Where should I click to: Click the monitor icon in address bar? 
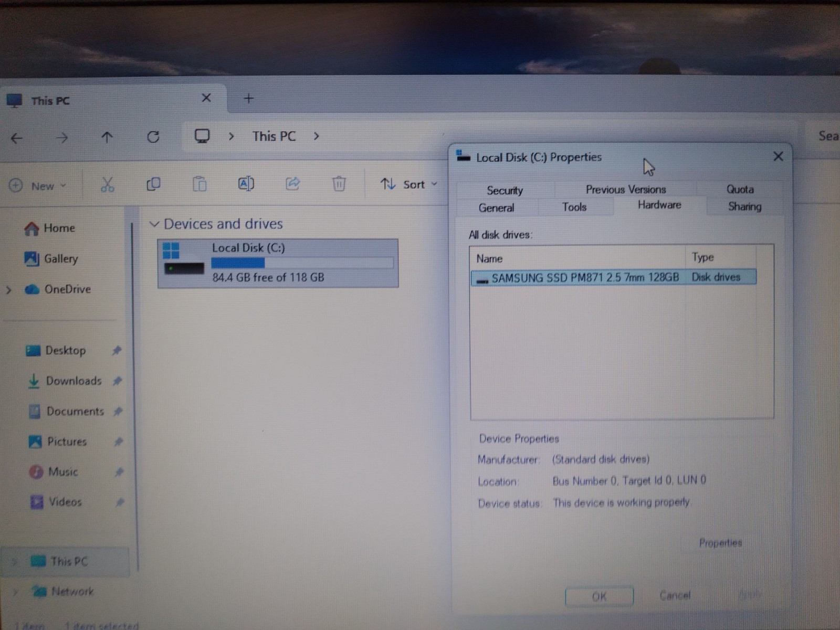202,136
